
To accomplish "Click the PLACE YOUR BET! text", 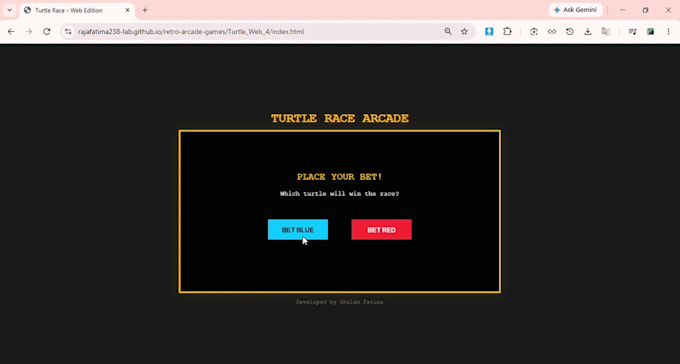I will click(x=339, y=177).
